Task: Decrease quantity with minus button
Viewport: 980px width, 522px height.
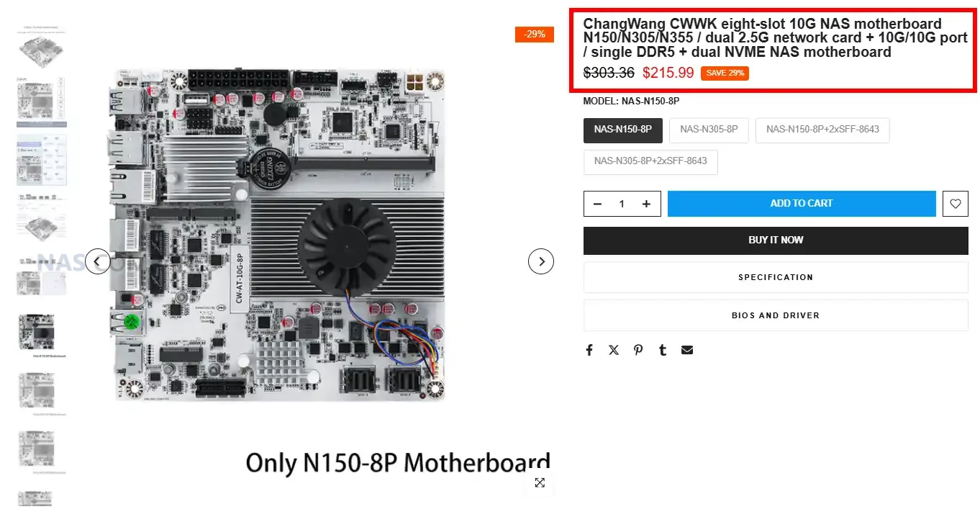Action: click(597, 204)
